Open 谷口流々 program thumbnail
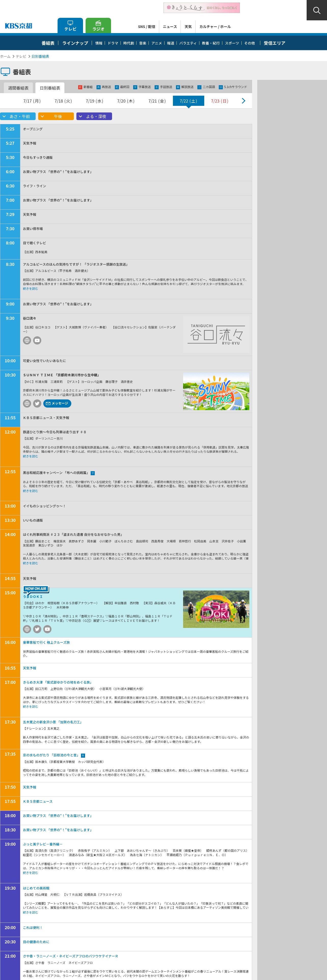327x980 pixels. click(216, 334)
